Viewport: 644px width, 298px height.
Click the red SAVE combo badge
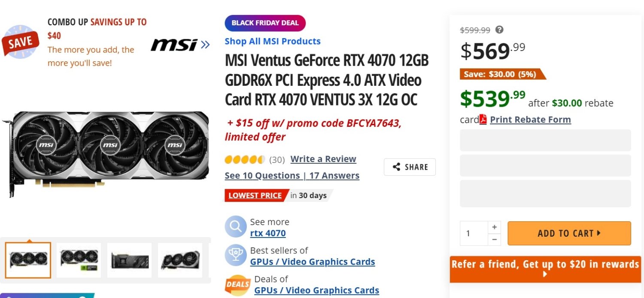click(21, 42)
